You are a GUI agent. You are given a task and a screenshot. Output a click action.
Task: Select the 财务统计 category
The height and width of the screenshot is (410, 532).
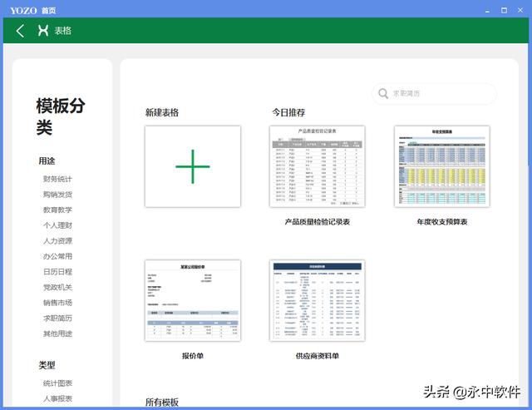[57, 179]
